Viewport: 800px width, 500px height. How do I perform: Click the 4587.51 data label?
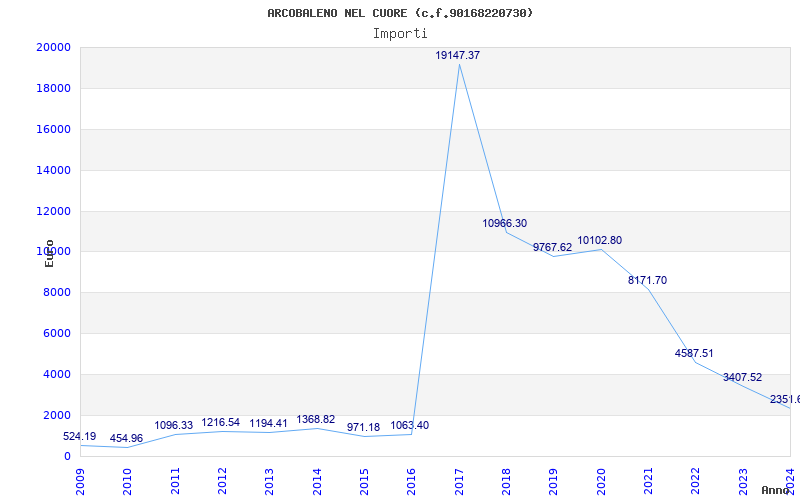pyautogui.click(x=694, y=353)
